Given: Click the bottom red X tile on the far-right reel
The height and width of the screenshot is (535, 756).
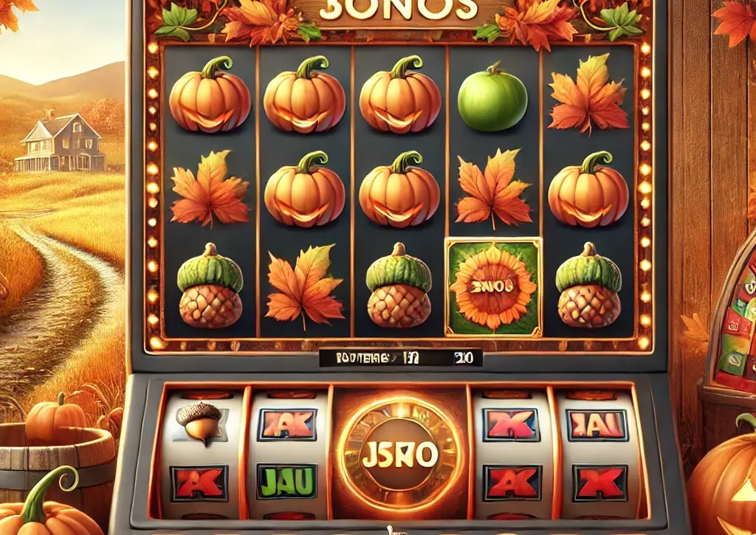Looking at the screenshot, I should [599, 483].
